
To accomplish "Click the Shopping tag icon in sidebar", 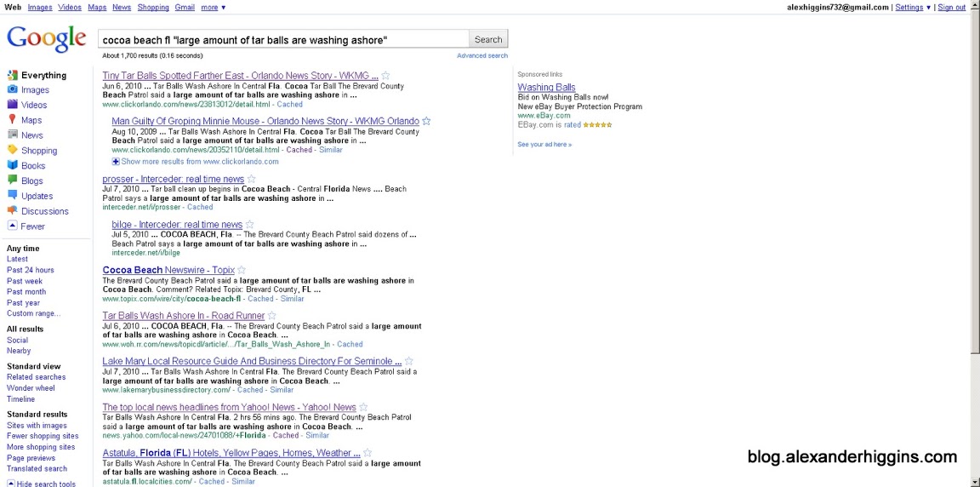I will click(x=12, y=149).
